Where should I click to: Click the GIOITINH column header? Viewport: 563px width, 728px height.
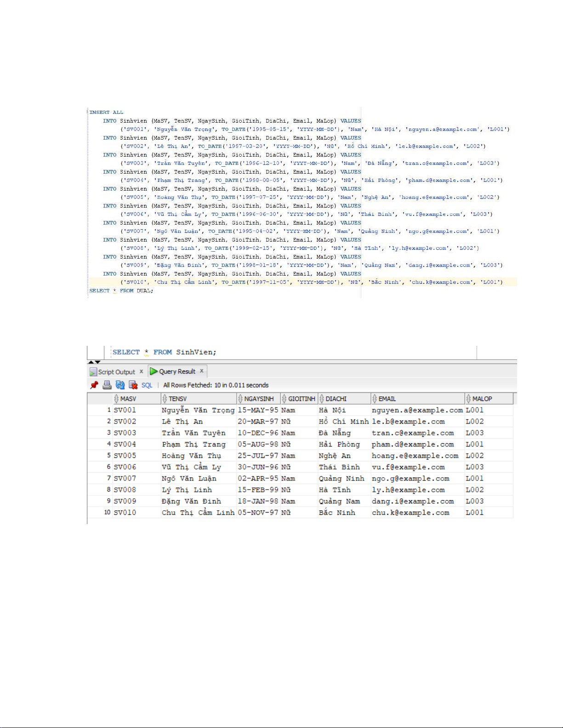tap(301, 399)
